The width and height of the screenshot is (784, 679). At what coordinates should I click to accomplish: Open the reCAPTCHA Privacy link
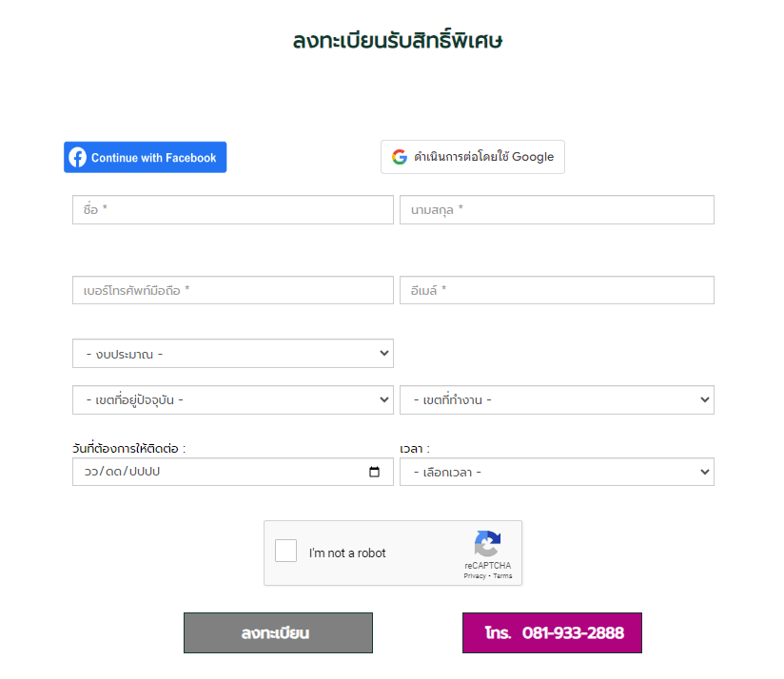coord(475,576)
